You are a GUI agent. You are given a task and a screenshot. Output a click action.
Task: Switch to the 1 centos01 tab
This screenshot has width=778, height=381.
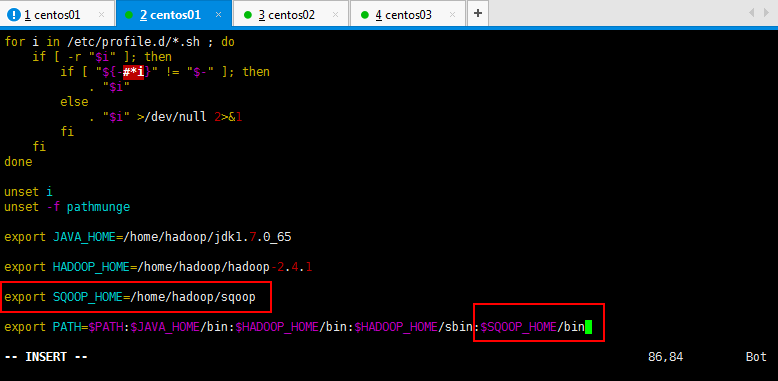click(x=57, y=13)
